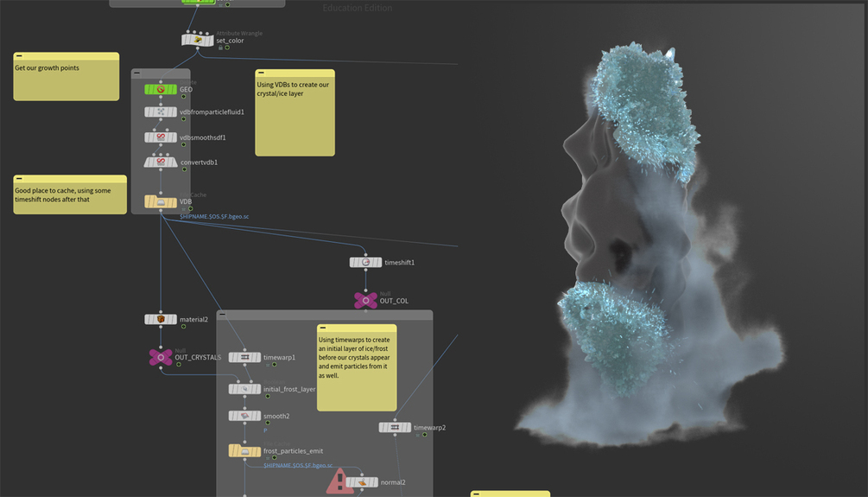Screen dimensions: 868x497
Task: Select the VDB file cache node
Action: [x=161, y=201]
